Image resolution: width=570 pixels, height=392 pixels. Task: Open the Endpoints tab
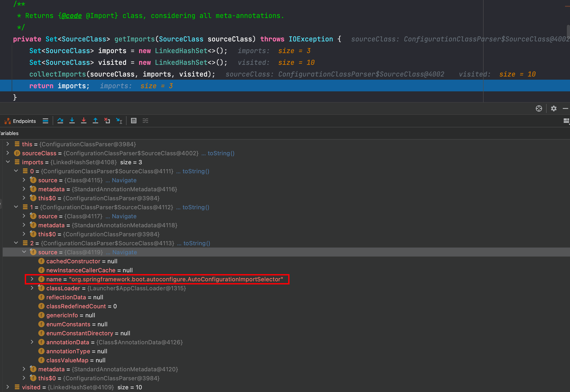20,121
